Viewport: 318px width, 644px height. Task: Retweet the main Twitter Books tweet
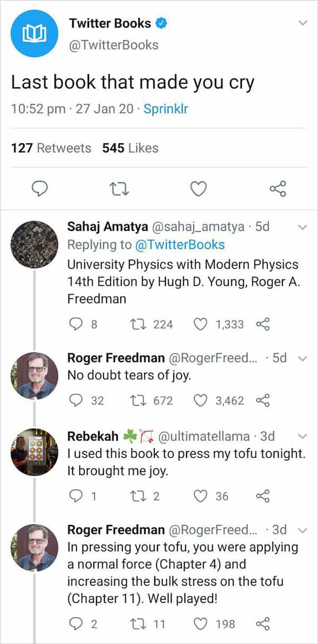click(118, 188)
